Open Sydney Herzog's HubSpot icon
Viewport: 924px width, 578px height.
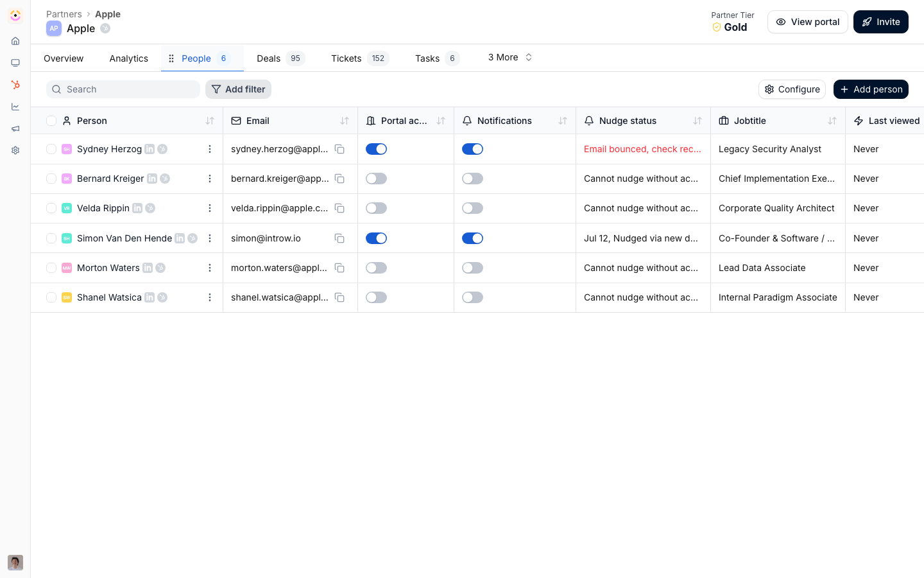click(162, 149)
